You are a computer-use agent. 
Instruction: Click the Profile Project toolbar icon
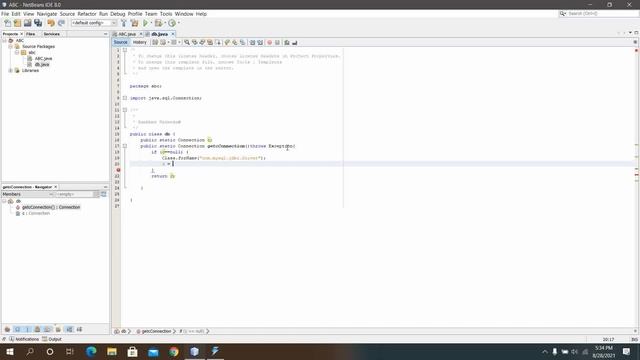tap(172, 23)
